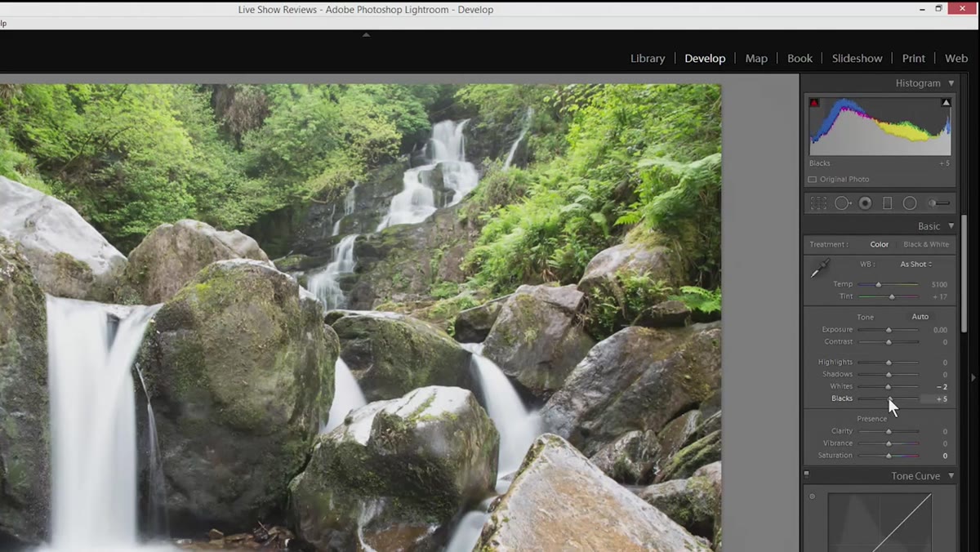Open the Web module
Image resolution: width=980 pixels, height=552 pixels.
point(956,59)
